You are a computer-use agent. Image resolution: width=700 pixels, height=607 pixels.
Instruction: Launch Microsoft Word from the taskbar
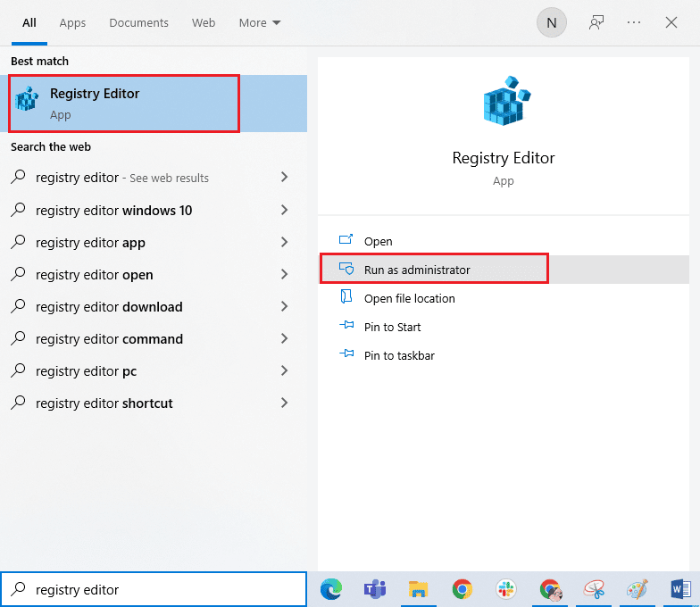(680, 589)
